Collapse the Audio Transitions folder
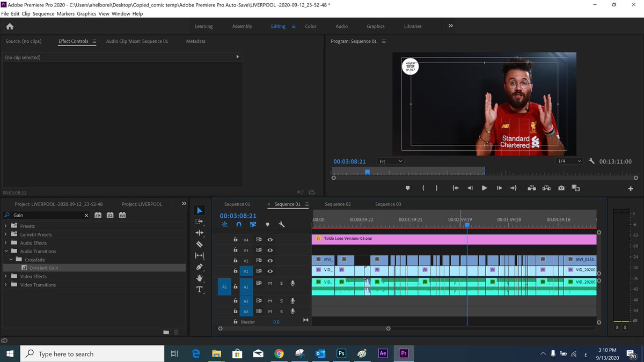Viewport: 644px width, 362px height. tap(6, 251)
